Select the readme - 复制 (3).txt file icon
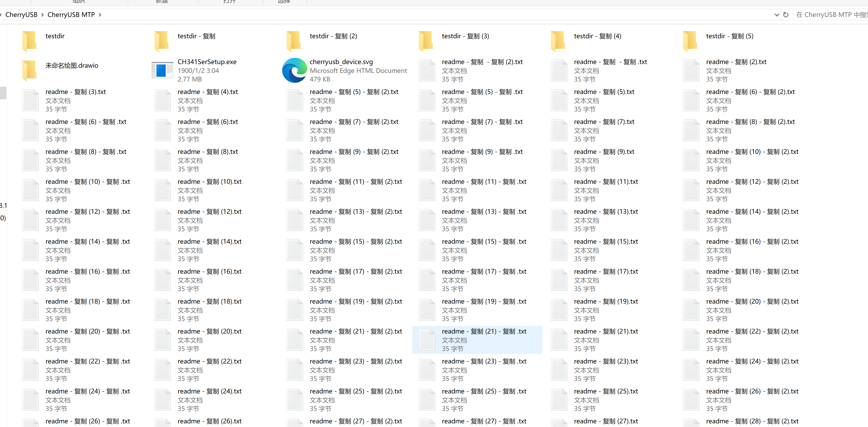This screenshot has height=427, width=868. (31, 100)
